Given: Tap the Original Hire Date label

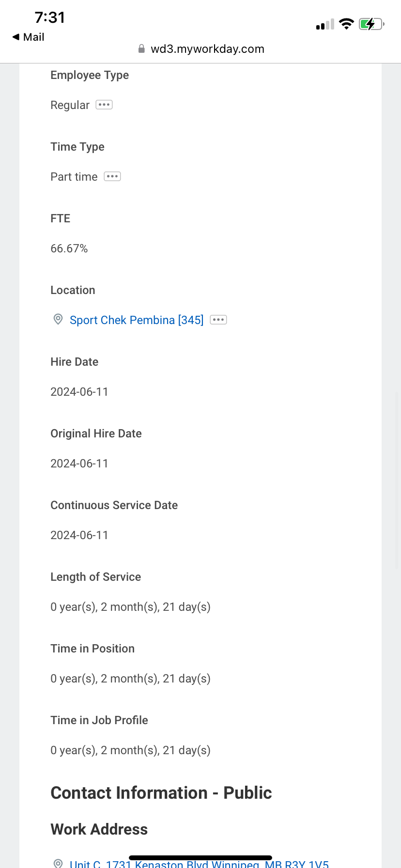Looking at the screenshot, I should 96,434.
